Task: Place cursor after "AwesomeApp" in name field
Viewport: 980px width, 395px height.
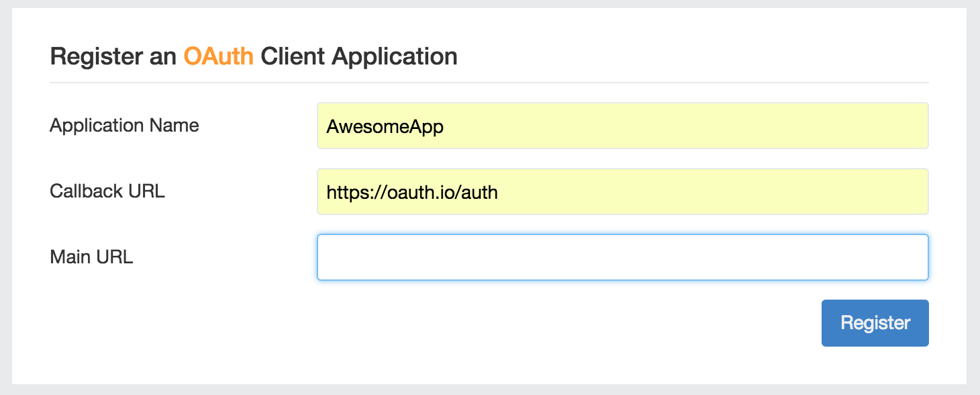Action: tap(446, 126)
